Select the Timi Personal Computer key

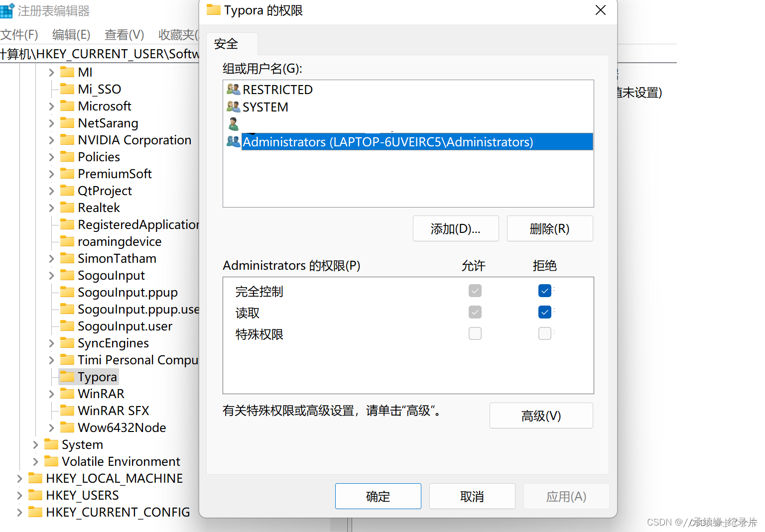click(x=138, y=360)
